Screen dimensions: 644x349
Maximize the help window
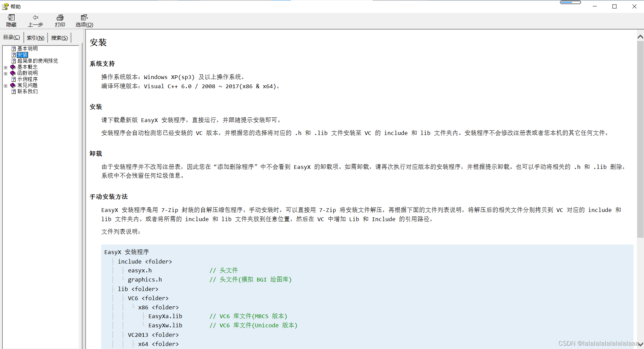click(x=614, y=6)
